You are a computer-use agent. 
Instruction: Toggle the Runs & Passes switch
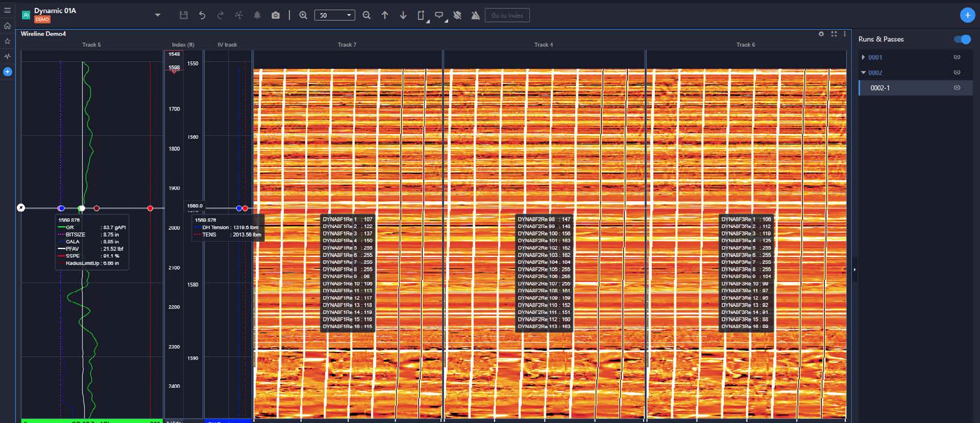[x=962, y=39]
